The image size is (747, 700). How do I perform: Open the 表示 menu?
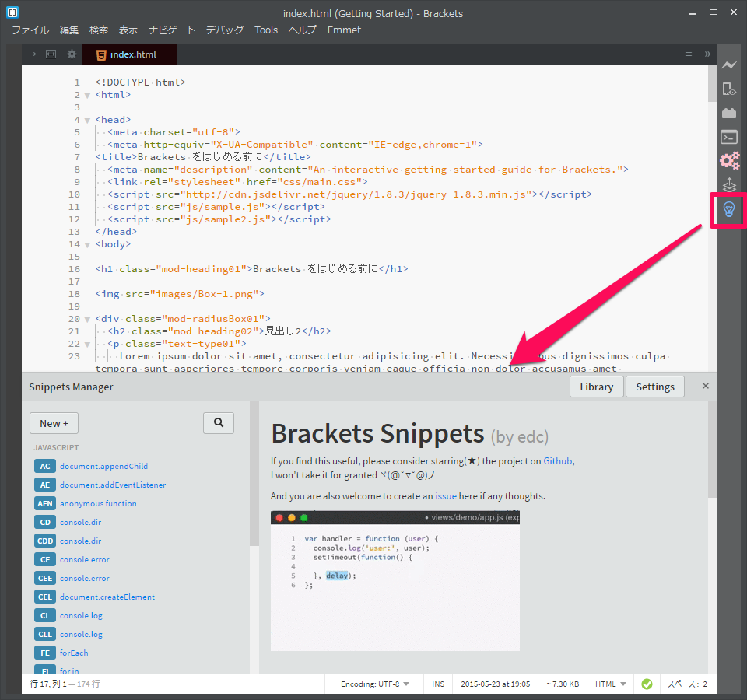tap(128, 30)
